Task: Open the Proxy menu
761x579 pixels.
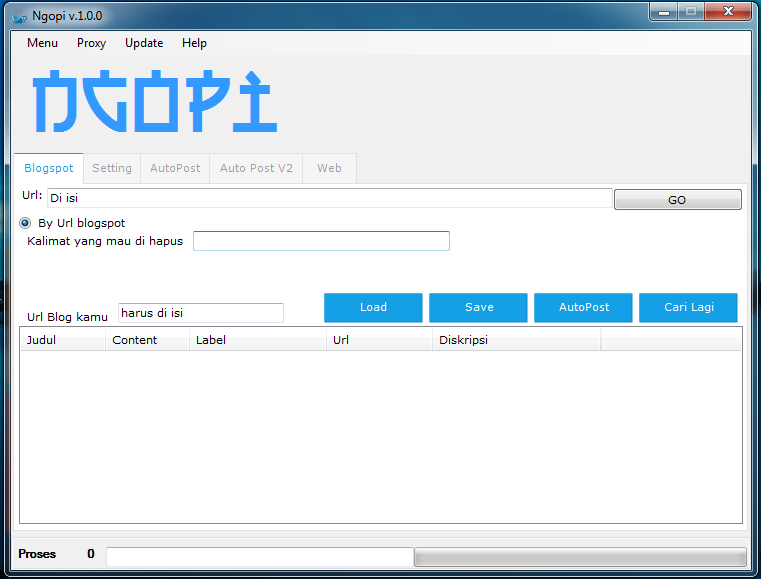Action: 91,43
